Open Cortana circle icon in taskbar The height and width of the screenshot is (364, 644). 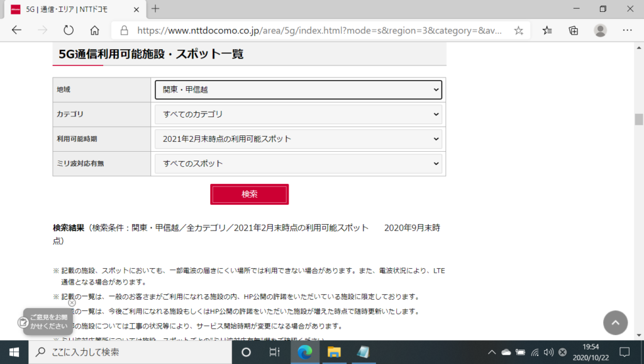click(x=246, y=352)
